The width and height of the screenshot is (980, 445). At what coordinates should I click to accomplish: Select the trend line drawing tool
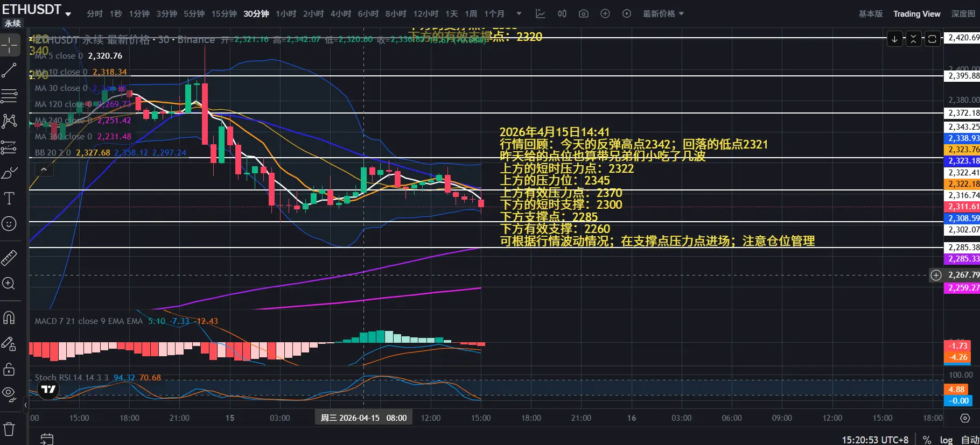pyautogui.click(x=10, y=70)
